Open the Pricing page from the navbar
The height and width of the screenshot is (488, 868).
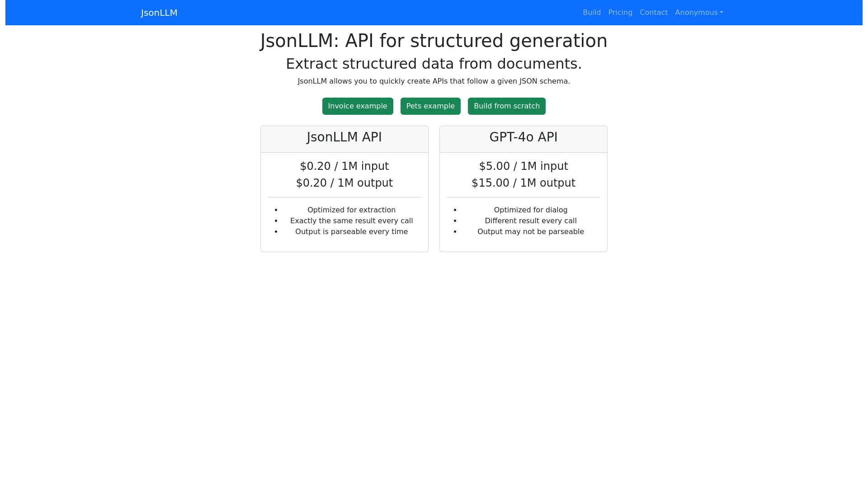pos(620,12)
